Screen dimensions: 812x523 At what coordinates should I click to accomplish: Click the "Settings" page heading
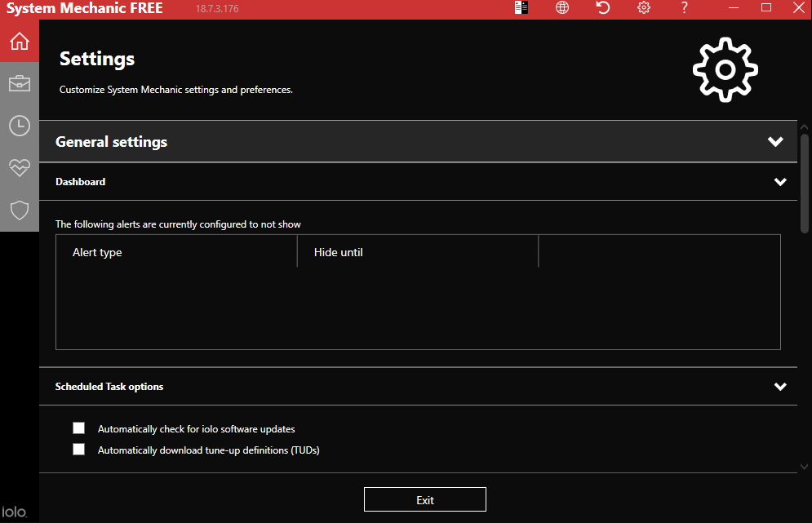[97, 59]
